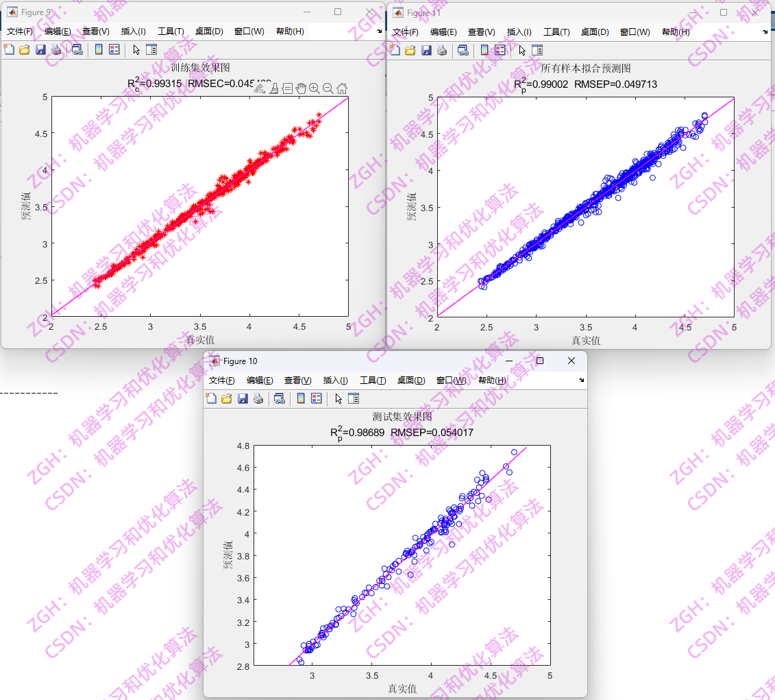Click Open File icon in Figure 10 toolbar
This screenshot has height=700, width=775.
[x=226, y=398]
